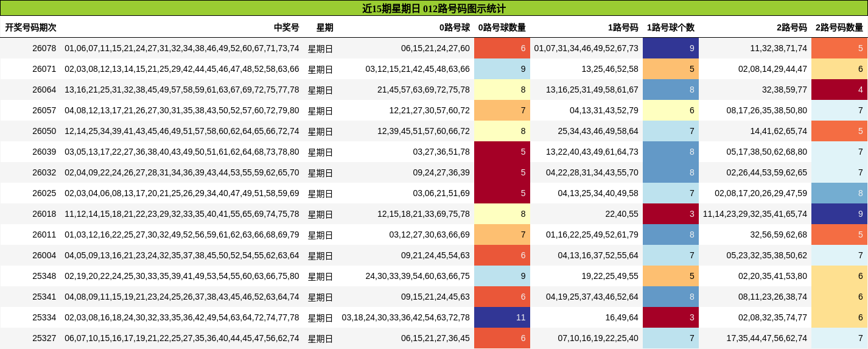Select the '2路号码数量' column header
Screen dimensions: 868x349
(839, 27)
